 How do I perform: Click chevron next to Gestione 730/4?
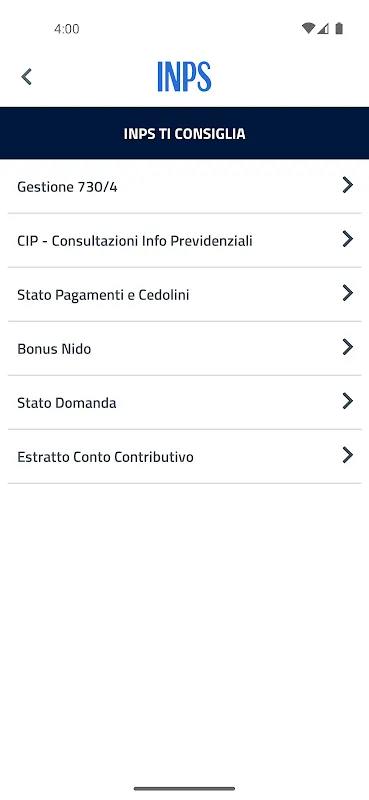pyautogui.click(x=348, y=185)
